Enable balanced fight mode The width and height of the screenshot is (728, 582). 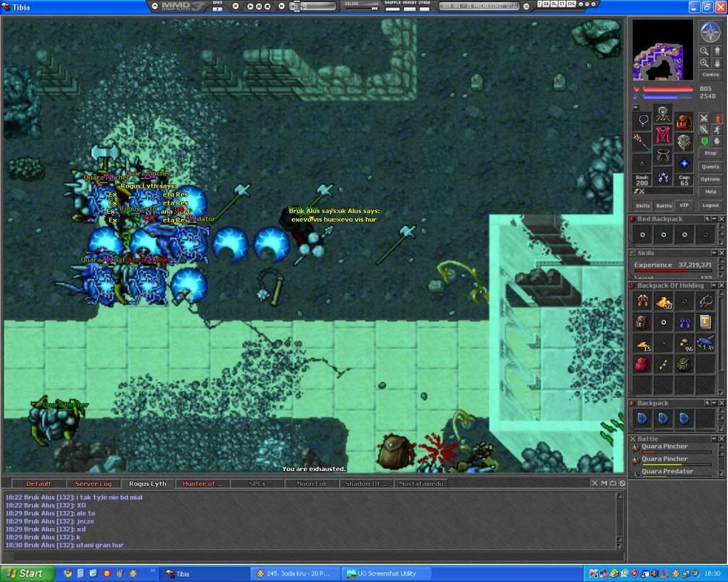(x=705, y=129)
